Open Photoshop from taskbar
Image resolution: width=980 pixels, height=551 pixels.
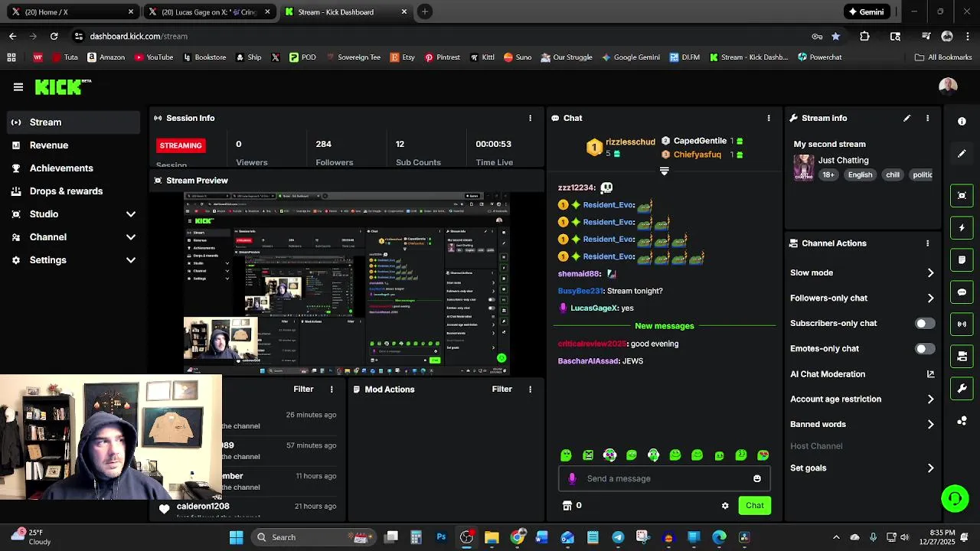[441, 537]
